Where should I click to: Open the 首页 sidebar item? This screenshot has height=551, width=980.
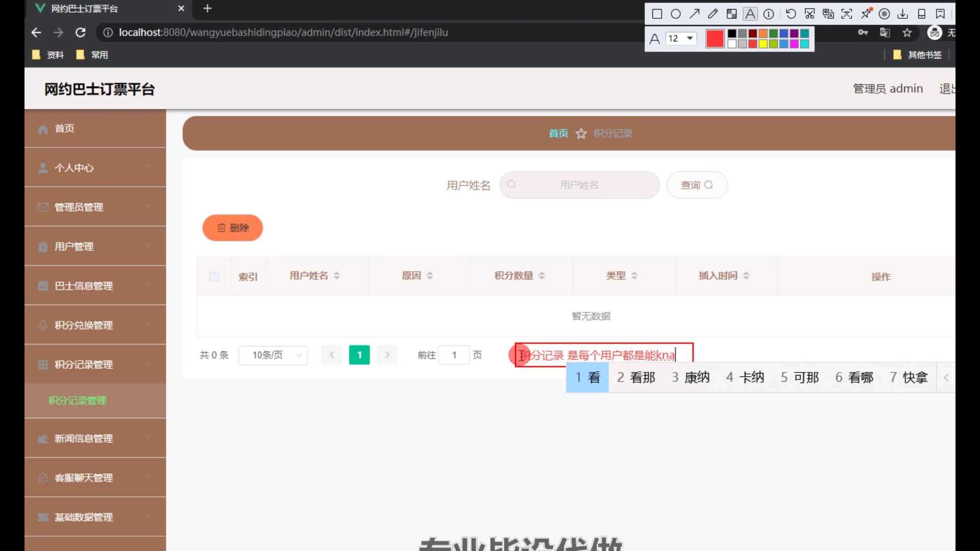[x=95, y=129]
